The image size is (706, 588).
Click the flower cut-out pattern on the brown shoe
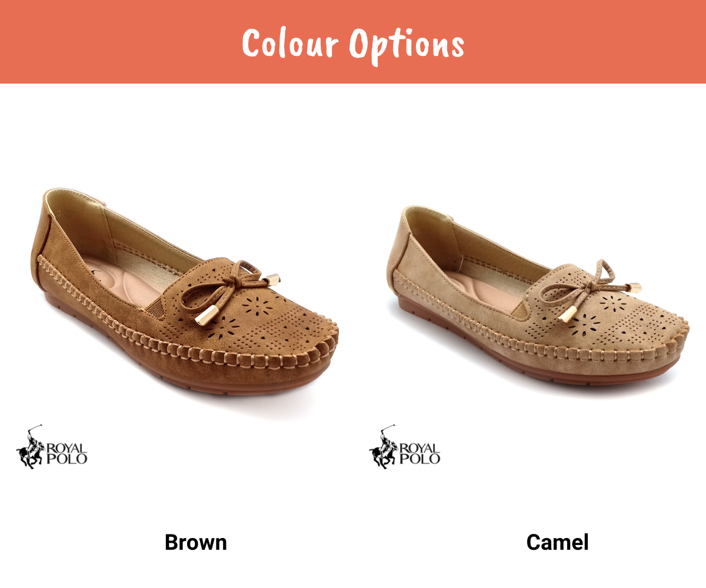(x=259, y=306)
